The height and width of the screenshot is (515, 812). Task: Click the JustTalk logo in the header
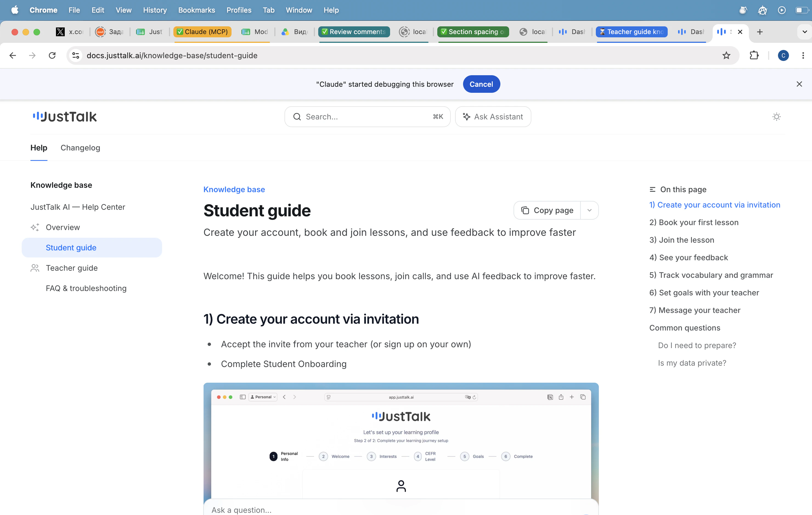(x=65, y=117)
